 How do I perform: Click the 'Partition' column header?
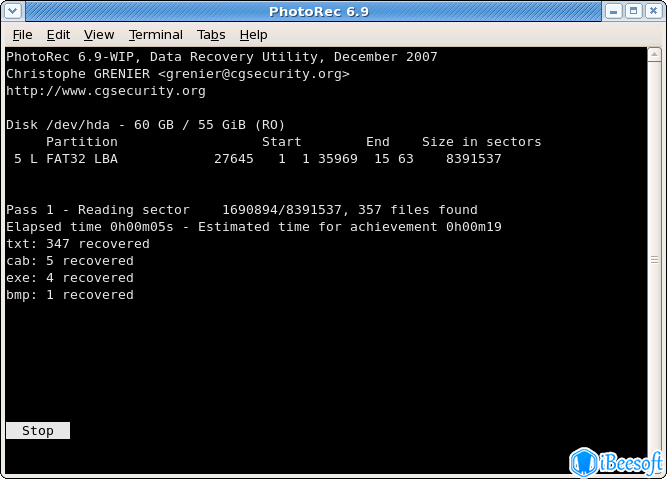click(82, 142)
